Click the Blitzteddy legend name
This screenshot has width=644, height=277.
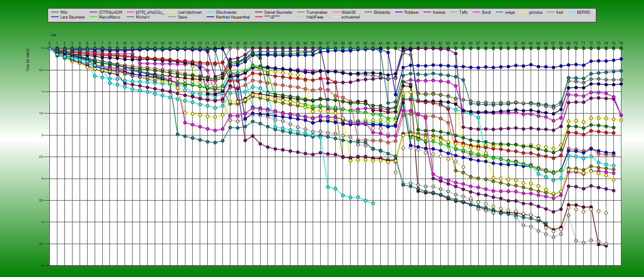pyautogui.click(x=382, y=12)
